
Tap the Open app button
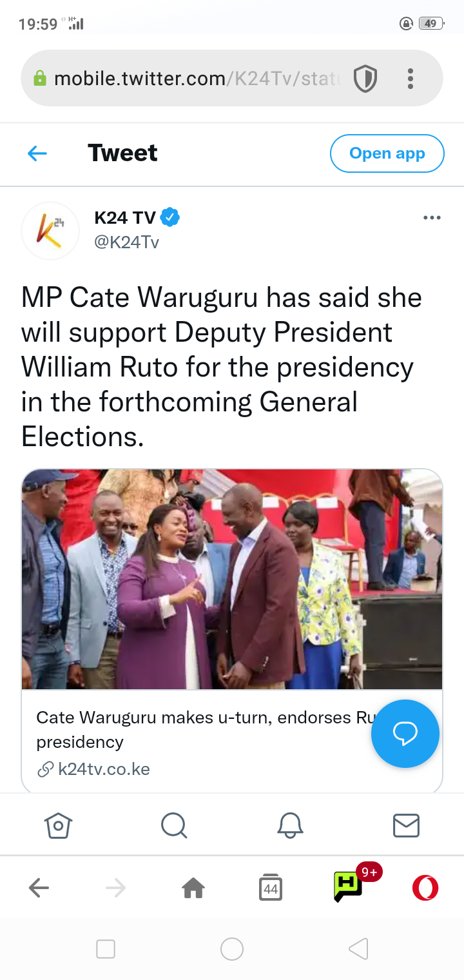click(387, 153)
